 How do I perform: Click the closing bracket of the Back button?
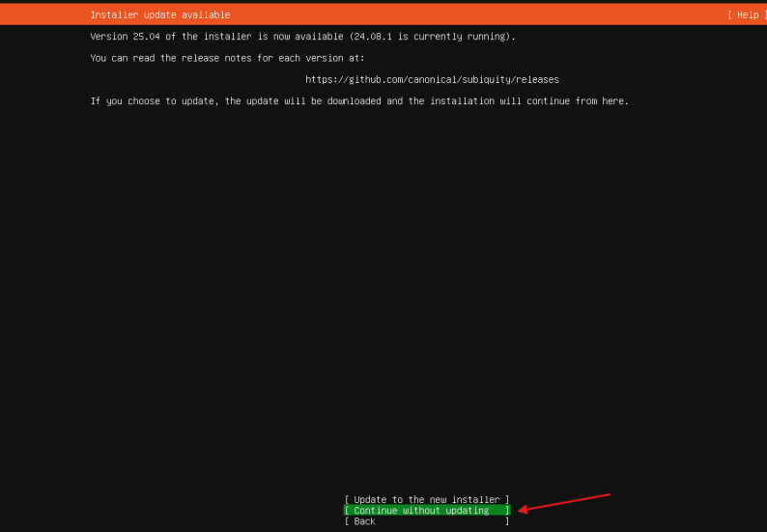(506, 521)
